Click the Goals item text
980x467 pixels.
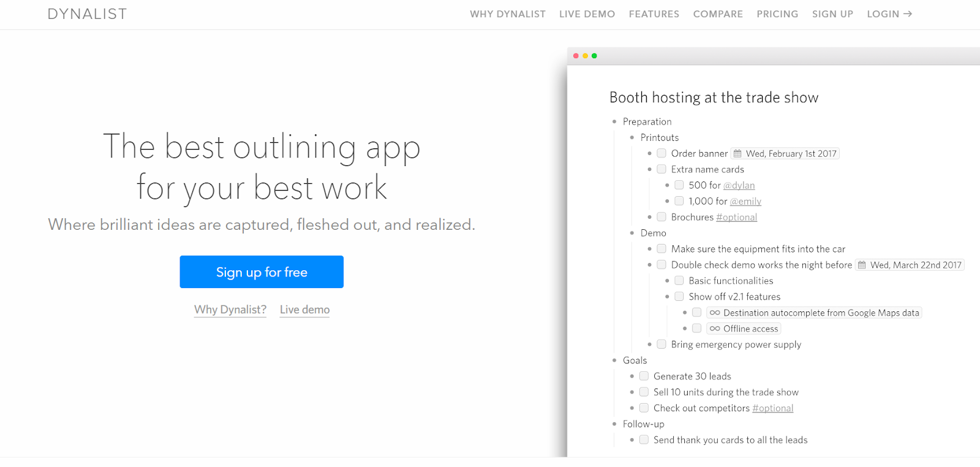click(x=635, y=361)
